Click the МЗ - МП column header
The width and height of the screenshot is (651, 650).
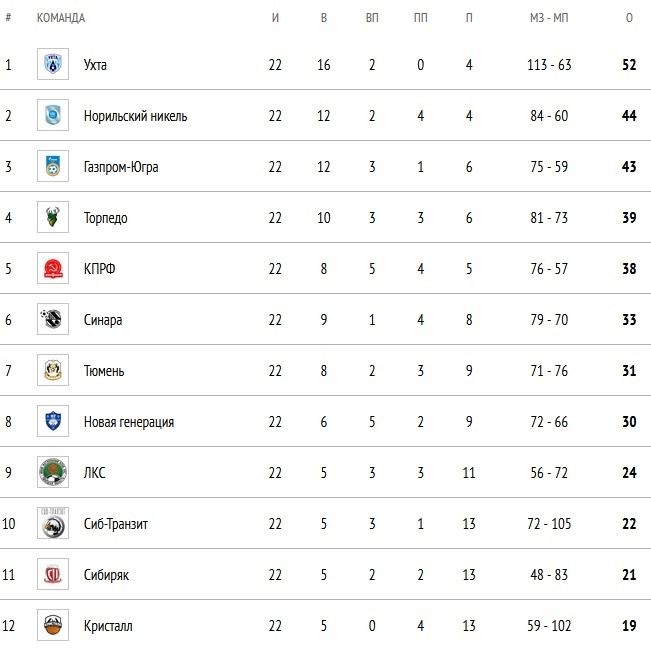[x=549, y=18]
